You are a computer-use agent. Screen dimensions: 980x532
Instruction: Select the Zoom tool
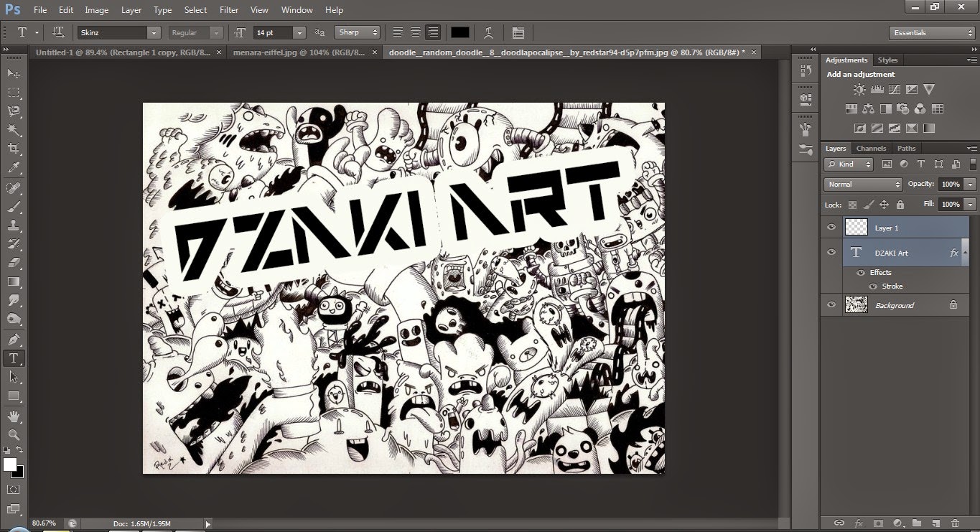[14, 434]
